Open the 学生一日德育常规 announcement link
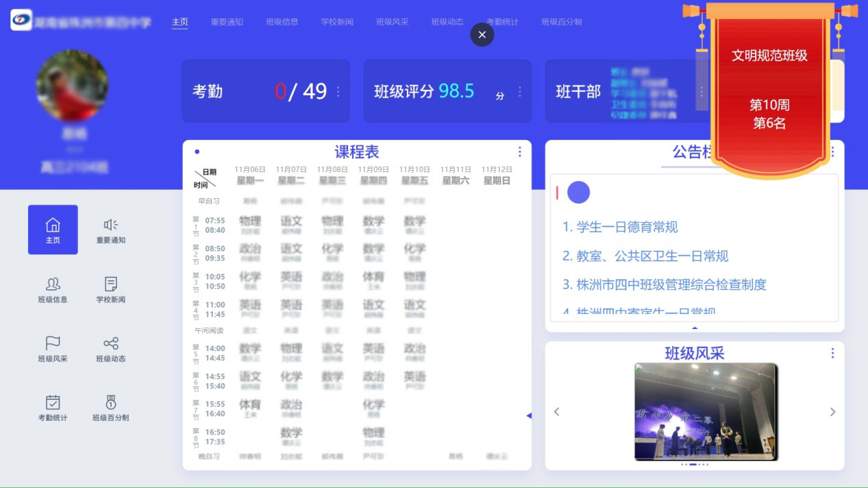Viewport: 868px width, 488px height. pyautogui.click(x=620, y=227)
